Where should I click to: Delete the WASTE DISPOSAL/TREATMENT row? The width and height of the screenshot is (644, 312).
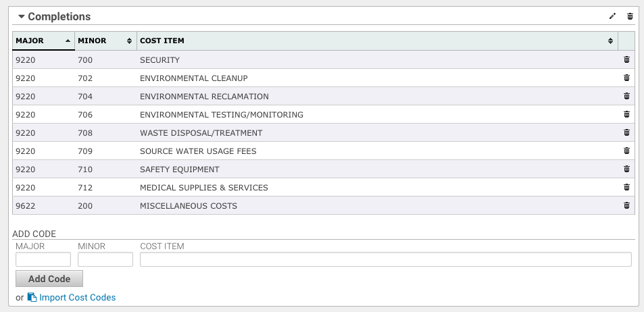point(626,132)
